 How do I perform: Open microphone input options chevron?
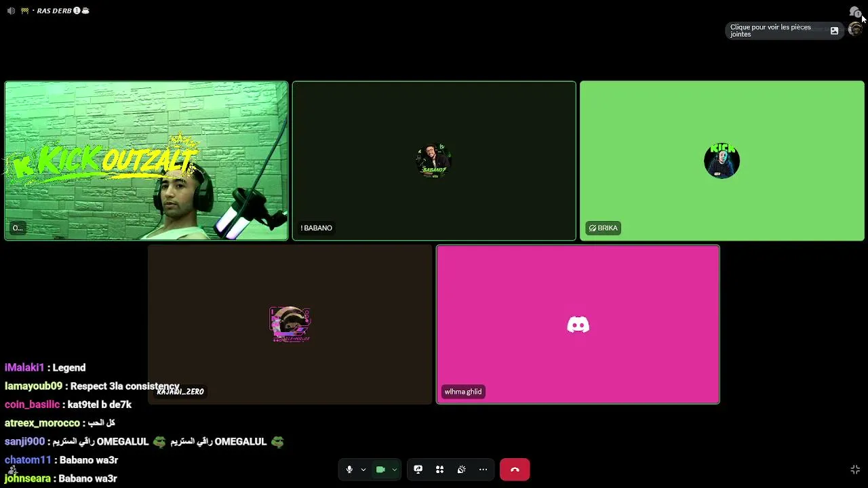pos(363,469)
